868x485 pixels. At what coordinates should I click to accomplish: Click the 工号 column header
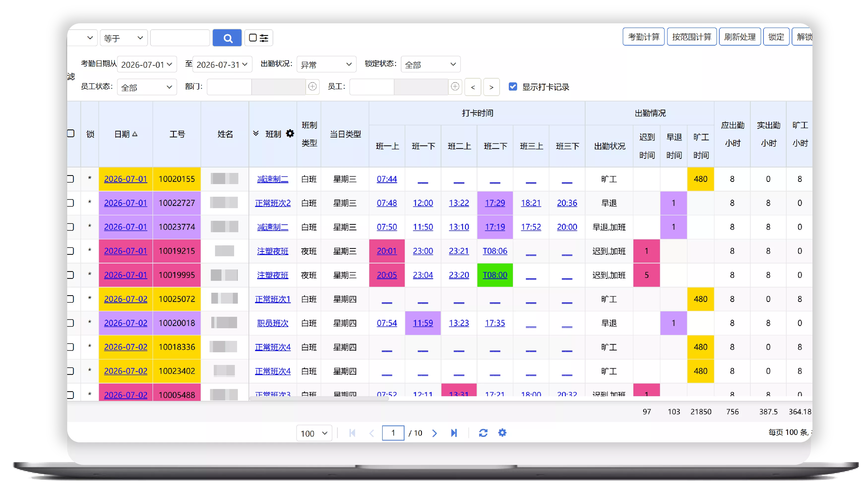coord(177,134)
